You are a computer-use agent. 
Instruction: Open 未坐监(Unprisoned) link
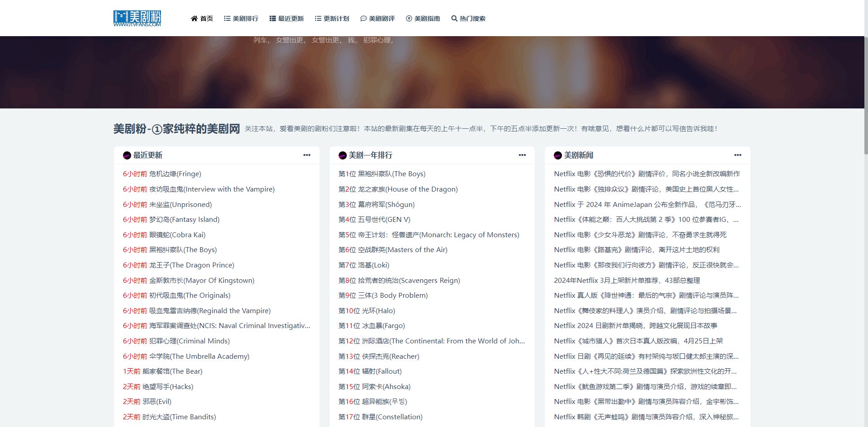coord(180,205)
